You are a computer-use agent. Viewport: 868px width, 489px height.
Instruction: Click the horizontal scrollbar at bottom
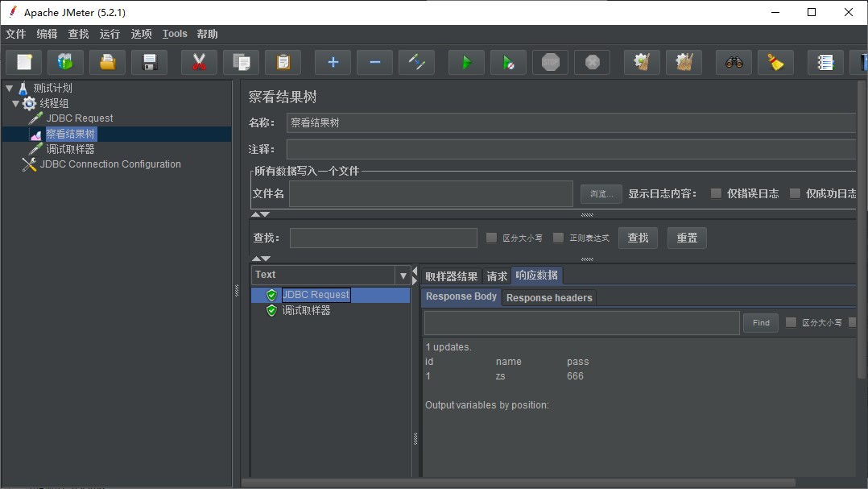pyautogui.click(x=519, y=483)
